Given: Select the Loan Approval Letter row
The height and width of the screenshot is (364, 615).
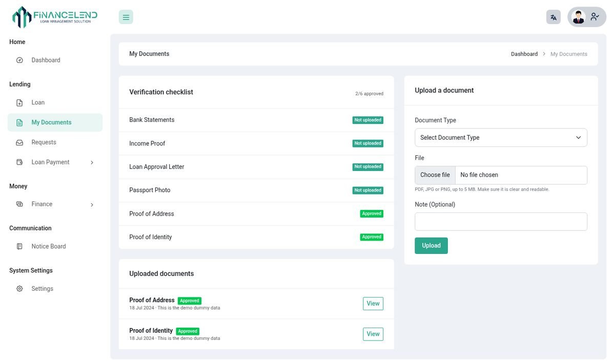Looking at the screenshot, I should pos(256,167).
